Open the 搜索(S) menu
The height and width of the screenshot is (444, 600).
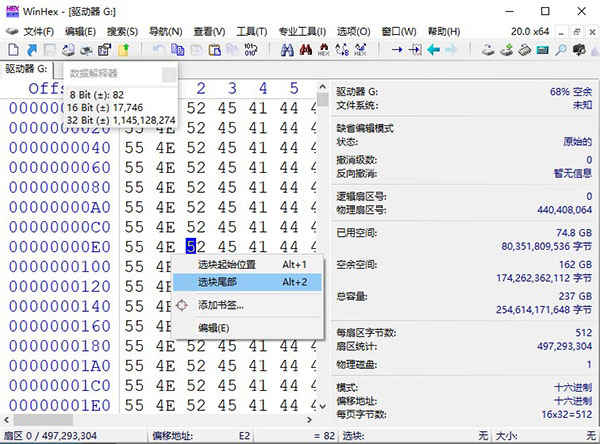click(x=122, y=31)
